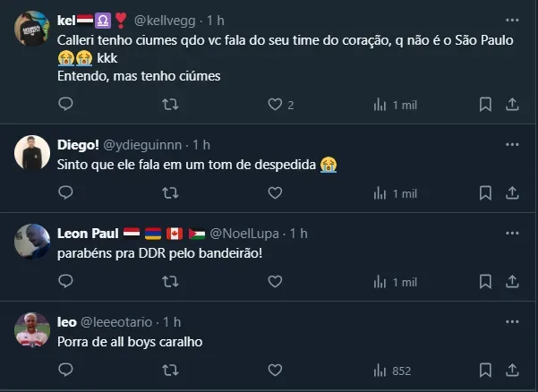The width and height of the screenshot is (538, 392).
Task: Like kel's tweet with 2 likes
Action: pyautogui.click(x=276, y=105)
